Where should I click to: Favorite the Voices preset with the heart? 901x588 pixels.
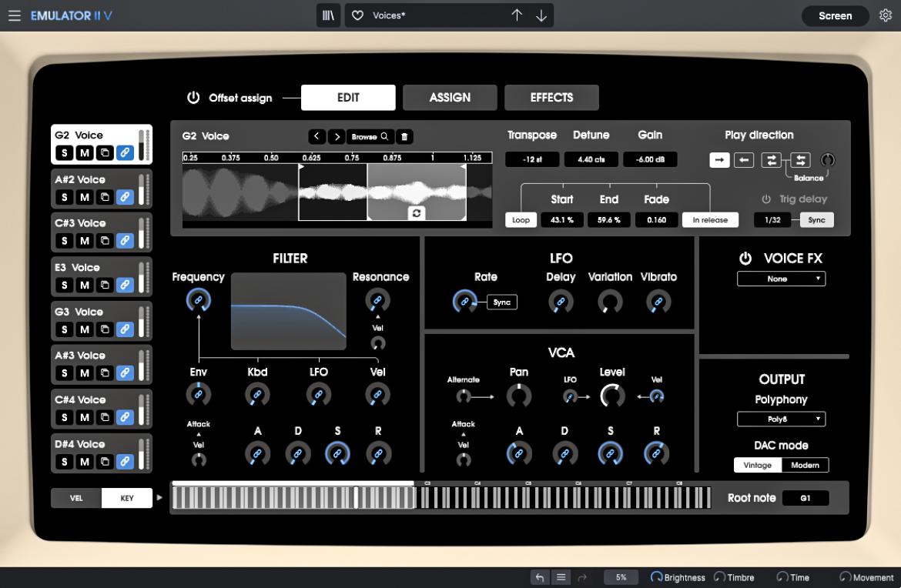pyautogui.click(x=357, y=15)
